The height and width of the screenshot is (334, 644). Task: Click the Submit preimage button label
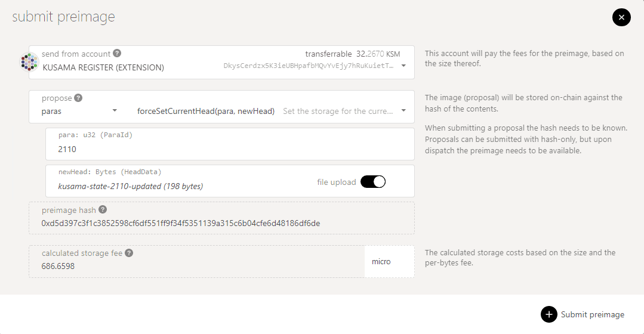[592, 314]
